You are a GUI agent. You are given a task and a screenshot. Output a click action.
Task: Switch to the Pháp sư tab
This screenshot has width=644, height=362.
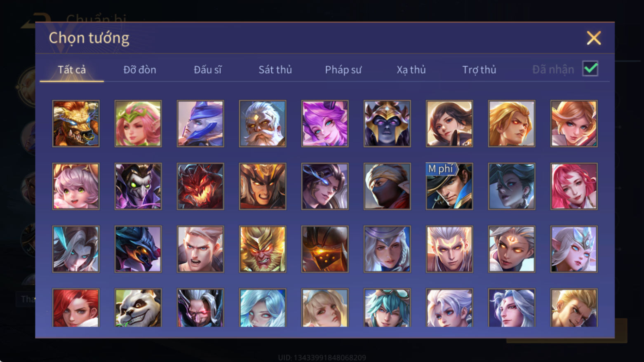click(343, 70)
